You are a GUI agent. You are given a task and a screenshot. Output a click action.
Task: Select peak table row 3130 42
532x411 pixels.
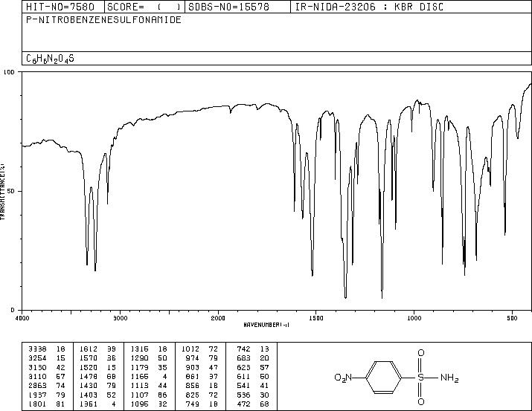pos(47,367)
